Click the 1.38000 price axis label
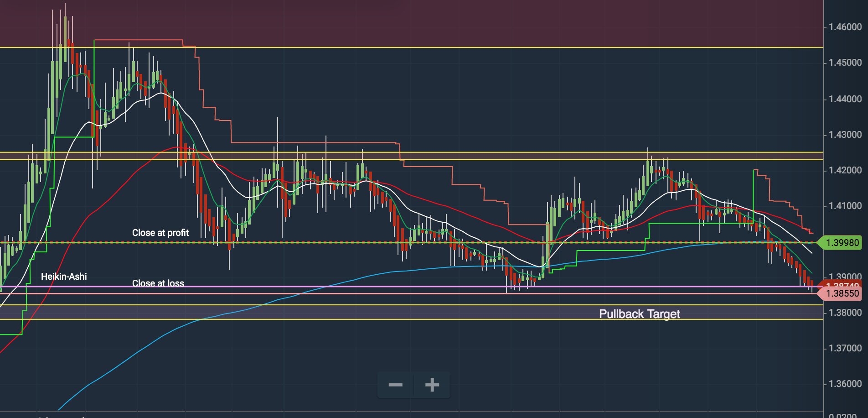 point(845,313)
